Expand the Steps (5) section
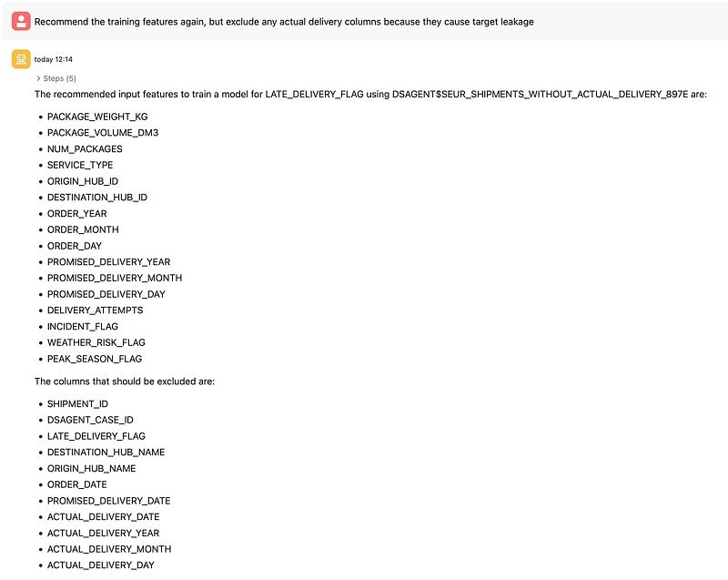The image size is (728, 580). tap(59, 78)
